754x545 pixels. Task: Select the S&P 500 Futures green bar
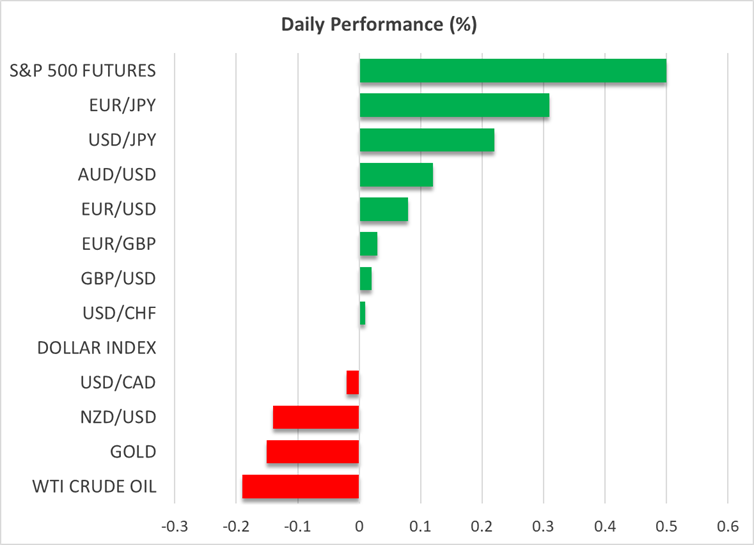(x=512, y=71)
